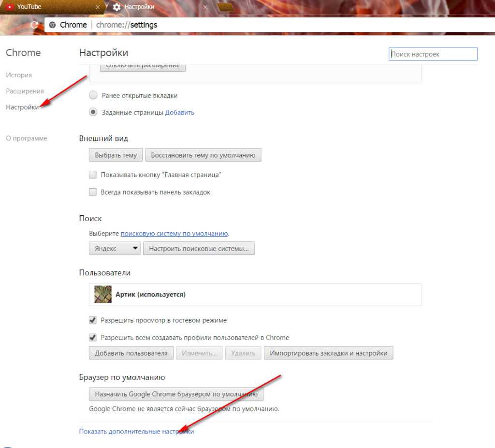The image size is (495, 448).
Task: Expand 'Показать дополнительные настройки' link
Action: click(x=136, y=432)
